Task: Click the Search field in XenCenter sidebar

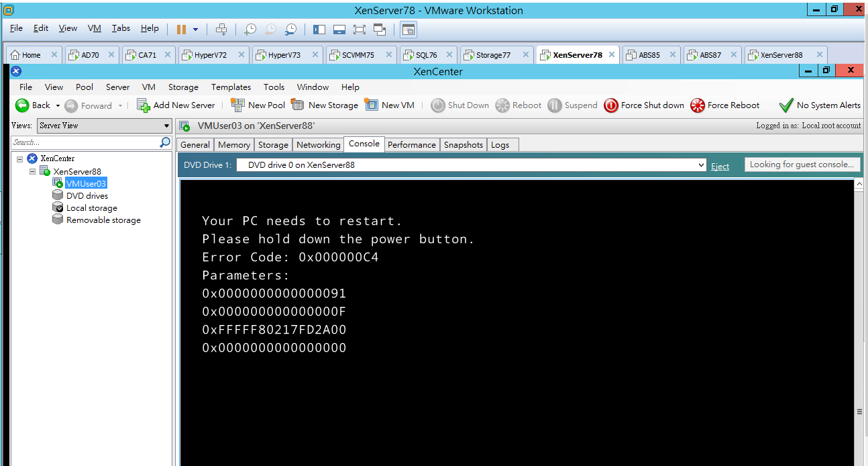Action: coord(85,142)
